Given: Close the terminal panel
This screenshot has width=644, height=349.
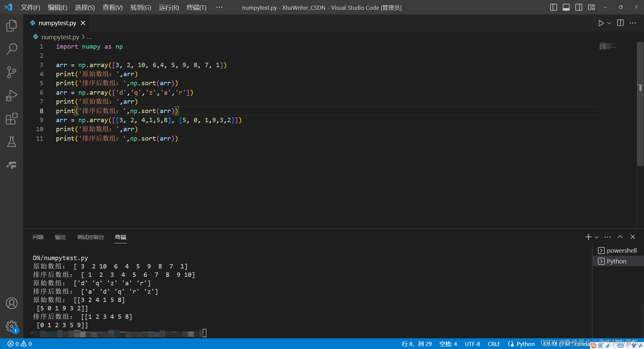Looking at the screenshot, I should point(633,237).
